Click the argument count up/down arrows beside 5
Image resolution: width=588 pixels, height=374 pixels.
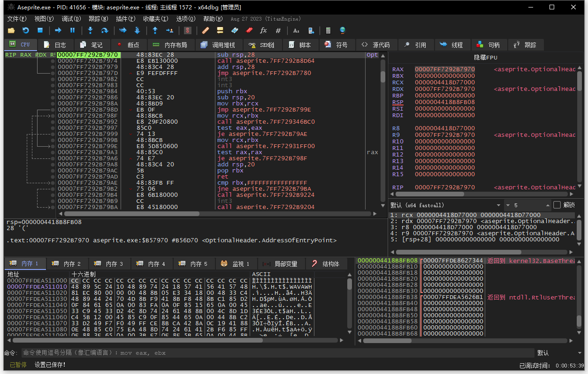[547, 205]
